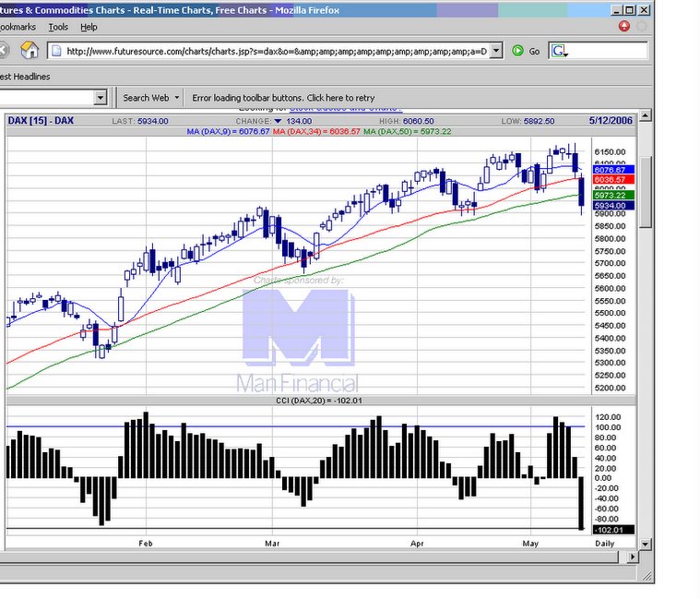Click the blue MA (DAX,9) legend label

(x=228, y=132)
